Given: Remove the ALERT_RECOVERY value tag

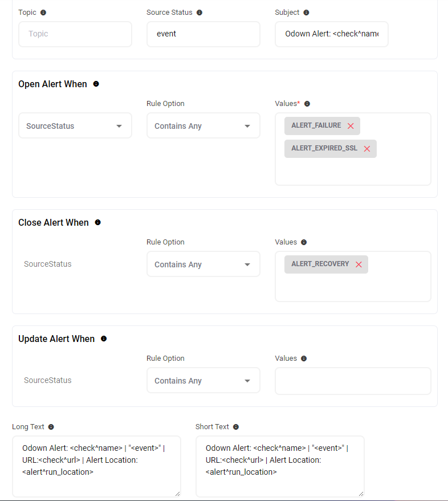Looking at the screenshot, I should (359, 264).
